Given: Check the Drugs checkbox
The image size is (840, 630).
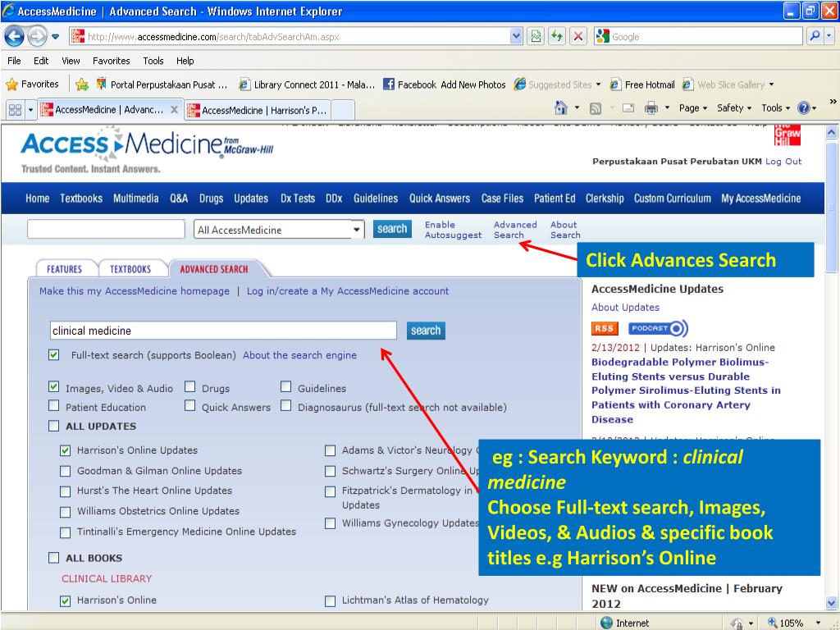Looking at the screenshot, I should pyautogui.click(x=189, y=386).
